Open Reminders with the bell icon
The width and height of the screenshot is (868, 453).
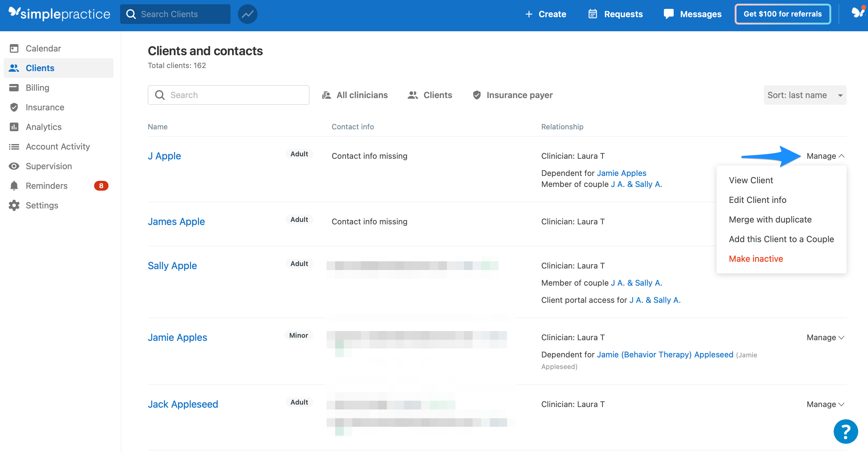click(x=13, y=185)
